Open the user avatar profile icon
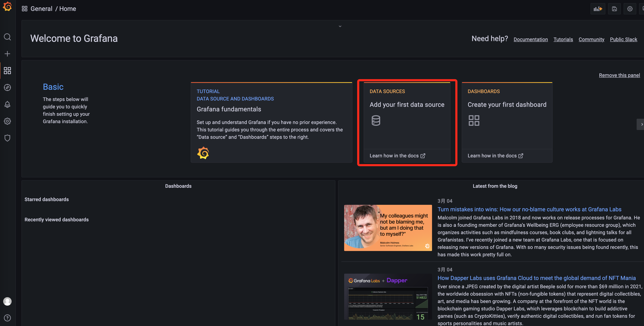 click(8, 301)
